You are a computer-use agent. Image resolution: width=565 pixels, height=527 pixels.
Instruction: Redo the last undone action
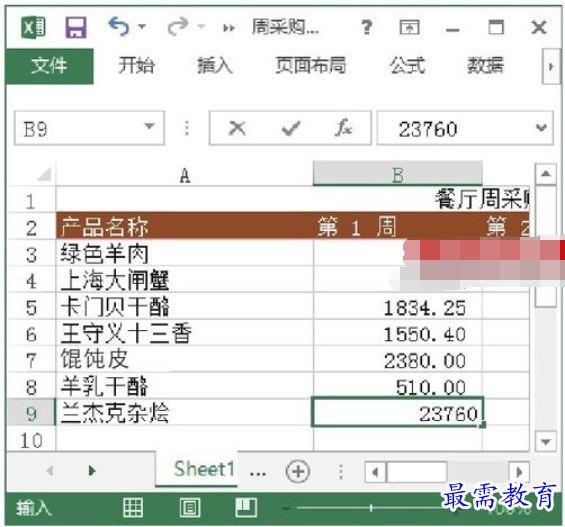[178, 27]
